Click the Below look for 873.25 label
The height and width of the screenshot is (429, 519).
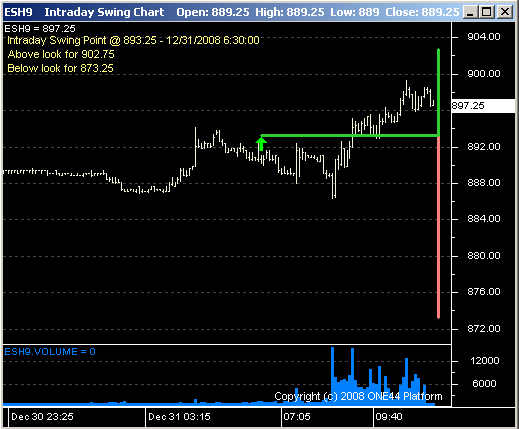pos(60,68)
